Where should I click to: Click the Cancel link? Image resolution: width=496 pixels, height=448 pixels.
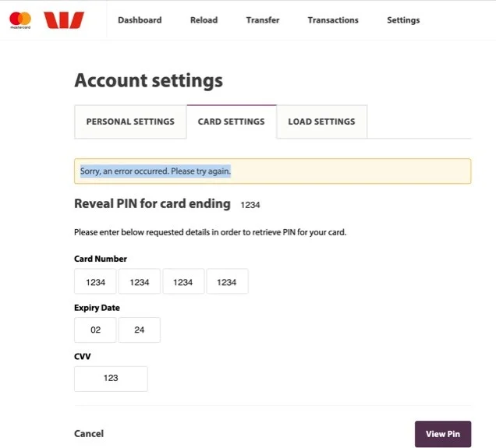(x=89, y=434)
